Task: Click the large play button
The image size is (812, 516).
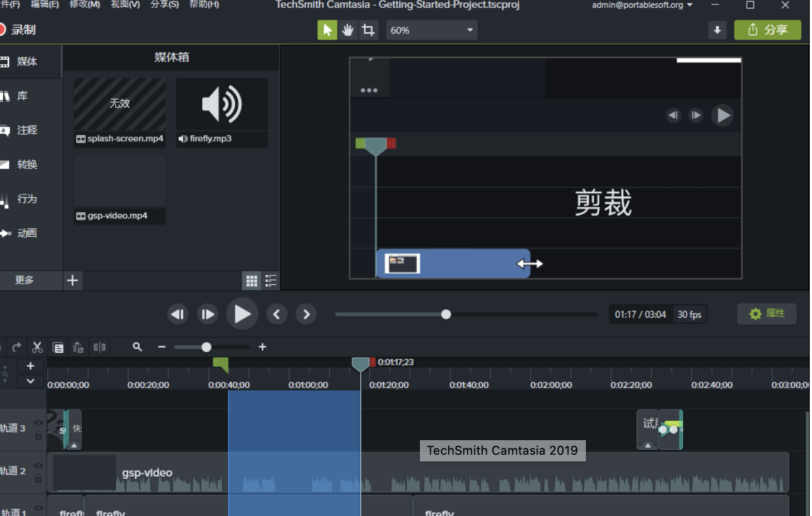Action: (x=242, y=314)
